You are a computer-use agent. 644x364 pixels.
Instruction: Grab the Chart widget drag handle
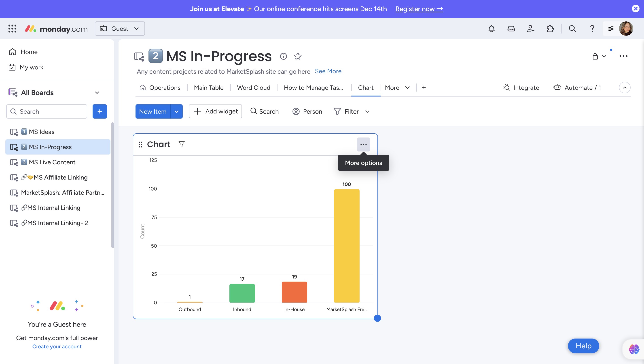(140, 144)
